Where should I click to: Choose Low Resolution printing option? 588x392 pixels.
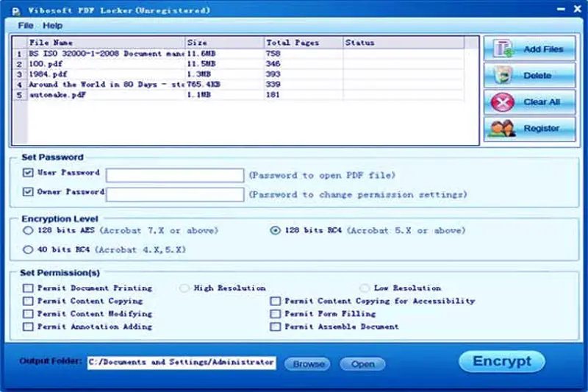364,288
